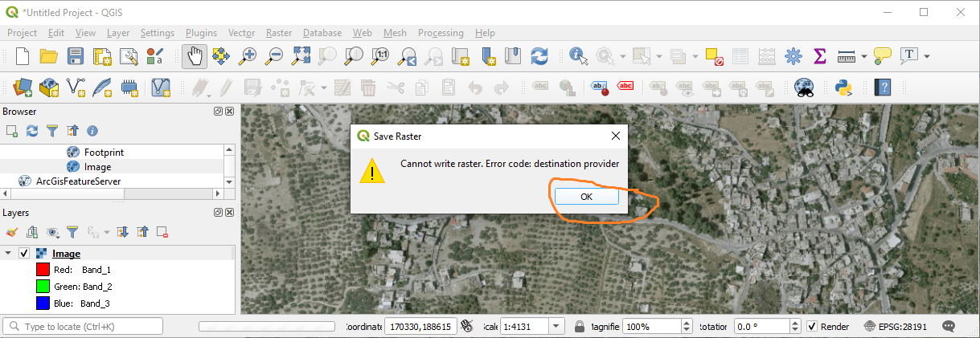Click the Green Band_2 color swatch

43,287
